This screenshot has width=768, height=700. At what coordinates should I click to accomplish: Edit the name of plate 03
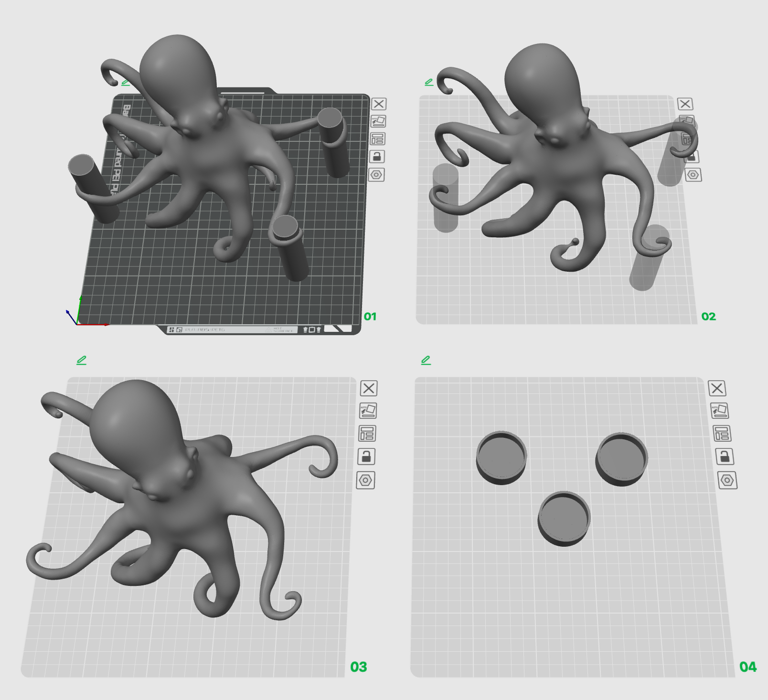click(82, 360)
